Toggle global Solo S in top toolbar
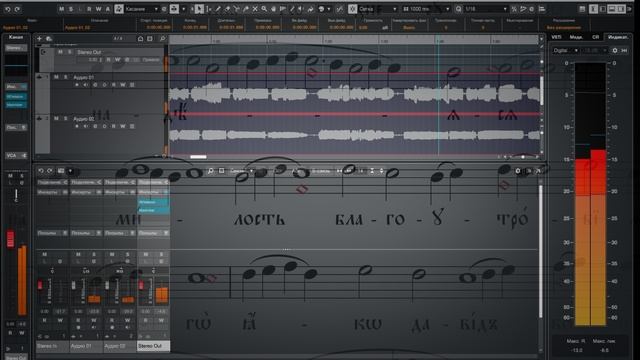 pyautogui.click(x=71, y=9)
